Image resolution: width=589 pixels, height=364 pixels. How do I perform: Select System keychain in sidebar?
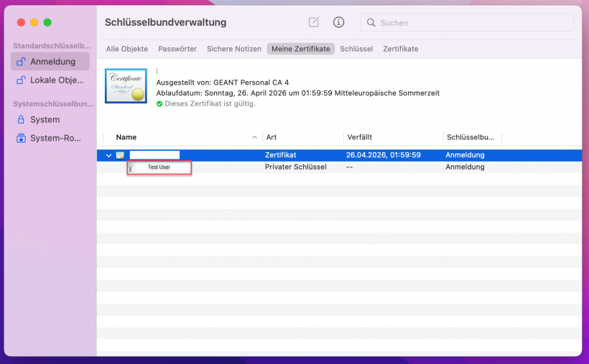coord(45,120)
